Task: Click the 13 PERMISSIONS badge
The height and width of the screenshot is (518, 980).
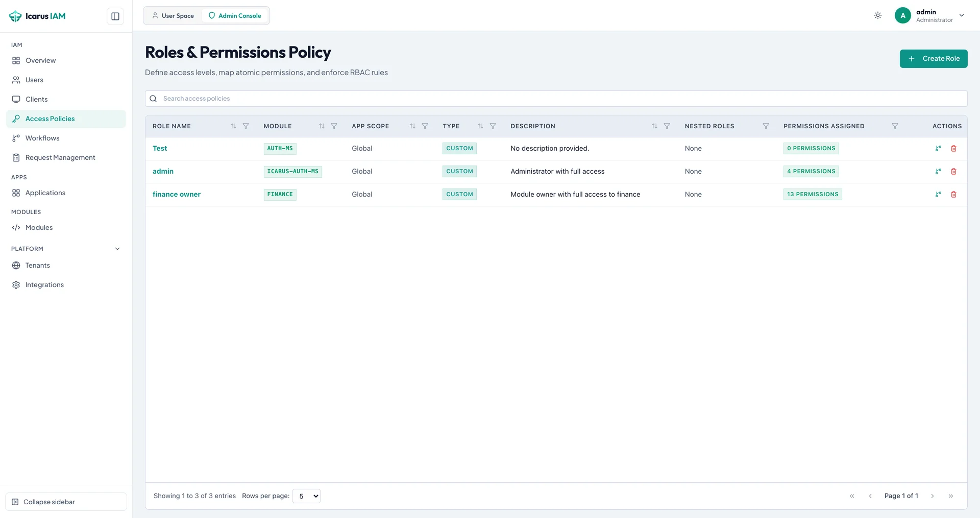Action: coord(813,195)
